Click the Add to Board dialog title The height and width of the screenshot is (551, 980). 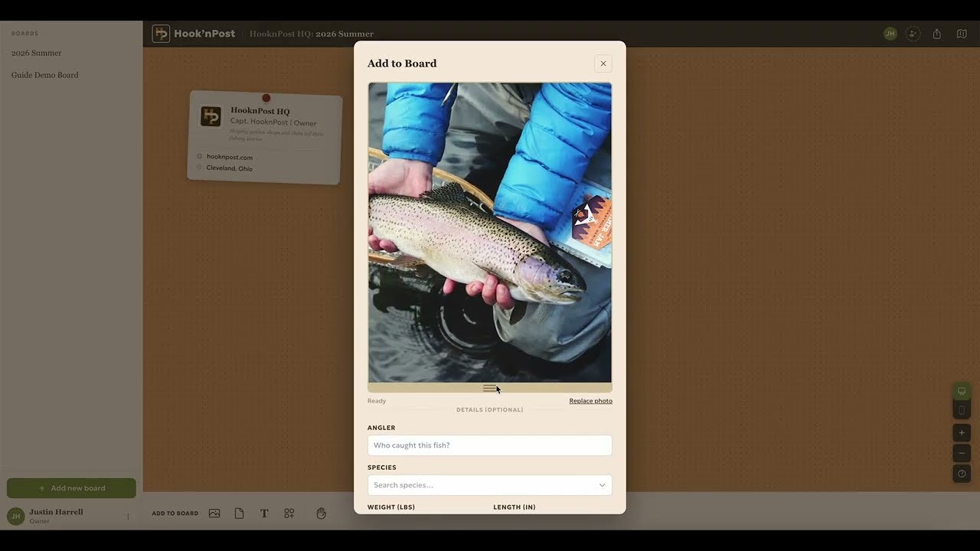pyautogui.click(x=402, y=64)
